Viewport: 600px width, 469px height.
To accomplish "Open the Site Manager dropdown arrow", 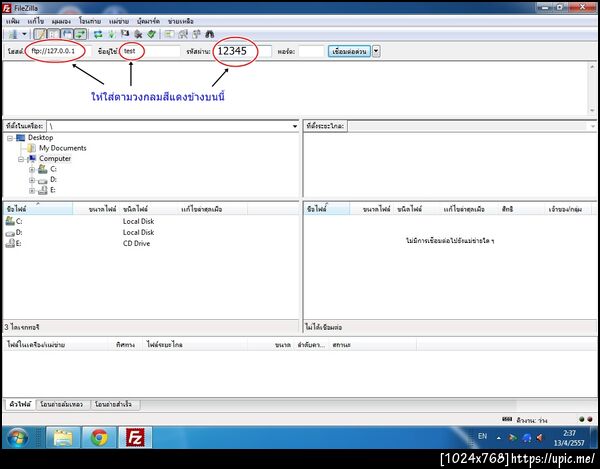I will tap(24, 34).
